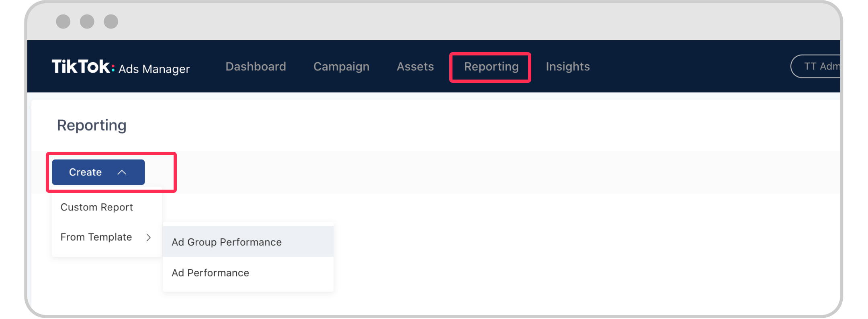This screenshot has width=868, height=319.
Task: Open the Dashboard tab
Action: [x=256, y=67]
